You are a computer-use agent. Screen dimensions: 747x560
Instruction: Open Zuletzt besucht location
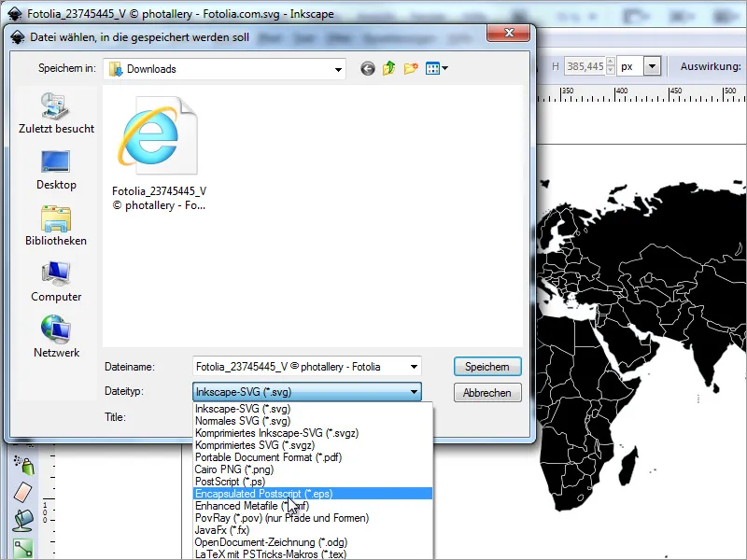(x=56, y=113)
